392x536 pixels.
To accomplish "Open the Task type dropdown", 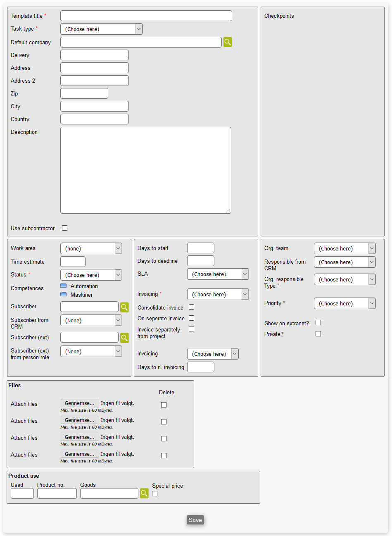I will click(x=101, y=29).
